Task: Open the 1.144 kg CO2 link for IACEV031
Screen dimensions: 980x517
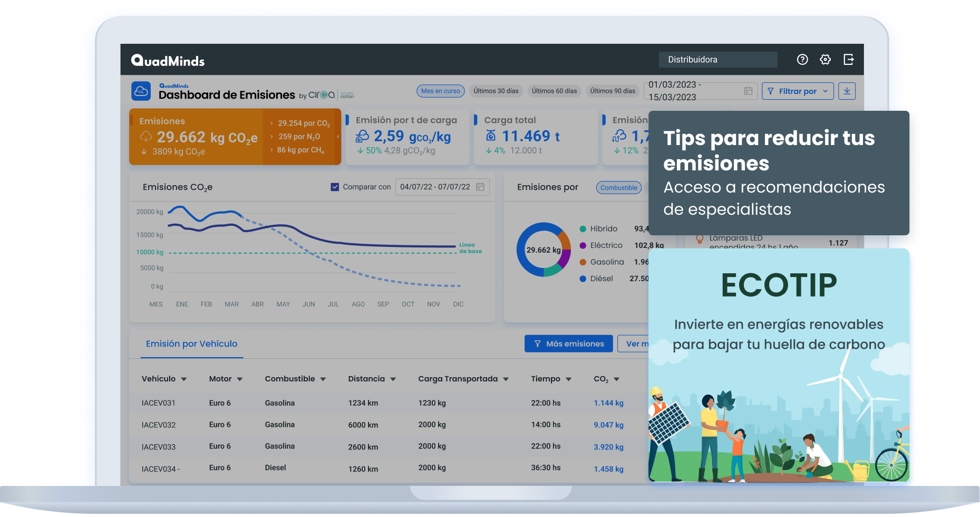Action: [608, 403]
